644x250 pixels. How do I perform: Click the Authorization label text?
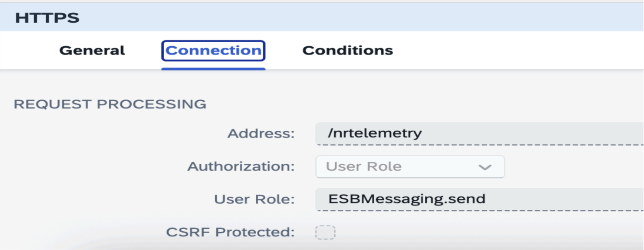[x=241, y=167]
